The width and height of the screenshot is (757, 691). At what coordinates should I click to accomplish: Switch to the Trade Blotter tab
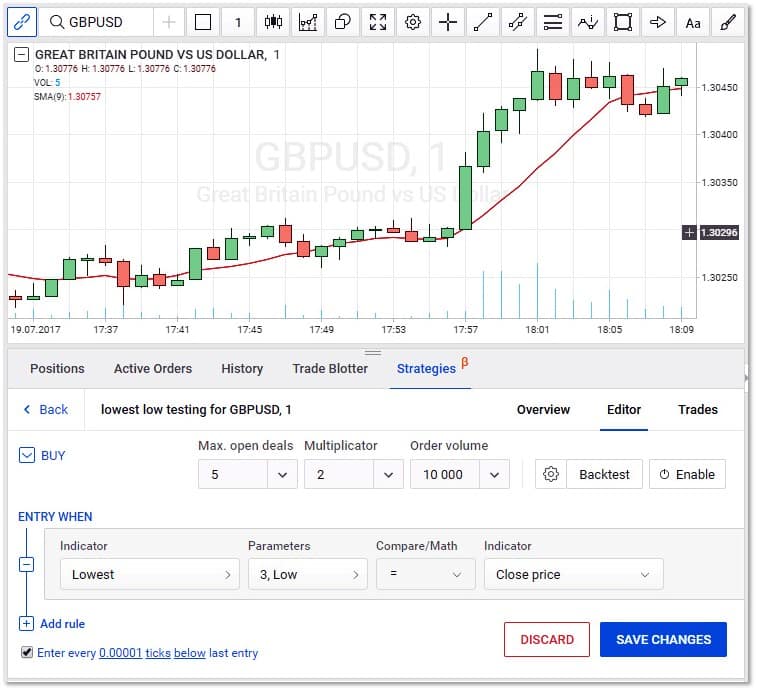pos(330,368)
